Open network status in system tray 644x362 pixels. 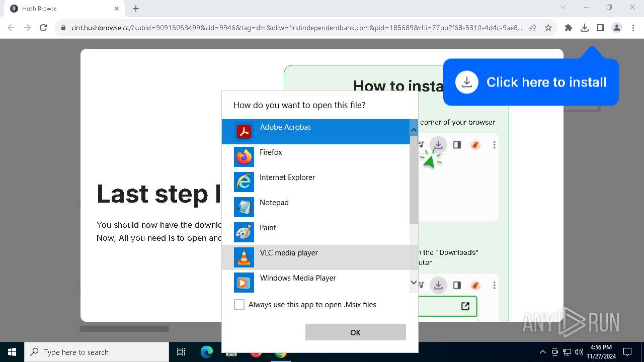click(x=567, y=352)
